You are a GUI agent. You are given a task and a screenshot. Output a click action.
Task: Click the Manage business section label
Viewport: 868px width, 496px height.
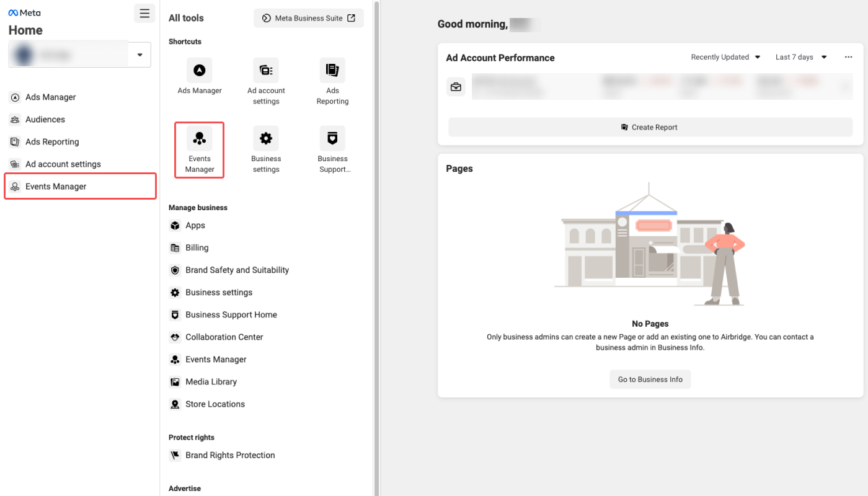198,208
